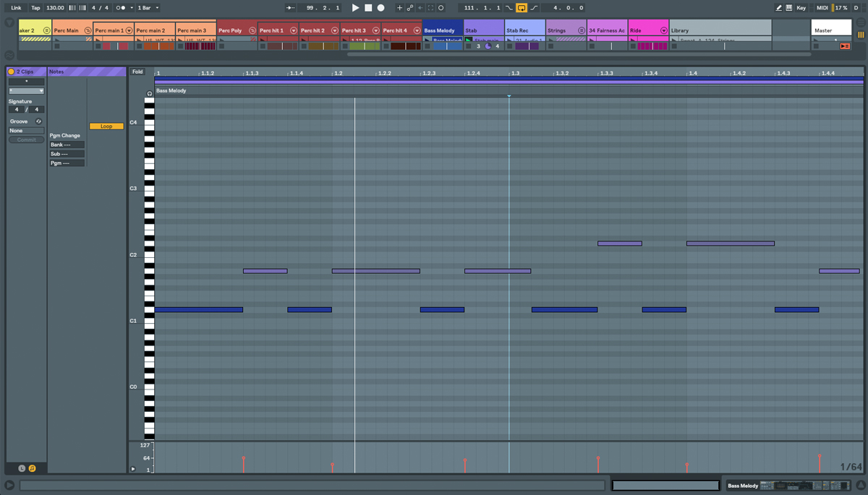Click the 130.00 tempo field
The width and height of the screenshot is (868, 495).
[55, 8]
